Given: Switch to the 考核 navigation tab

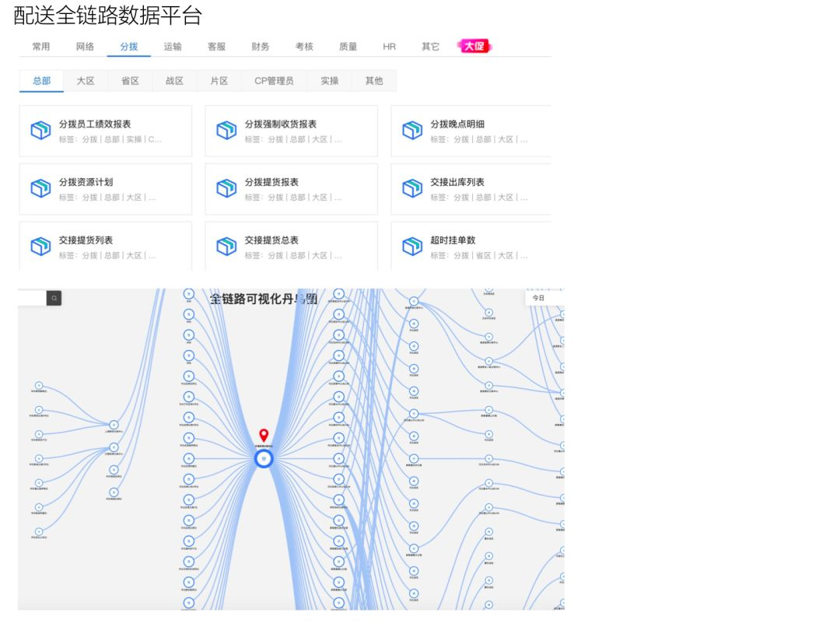Looking at the screenshot, I should pos(304,47).
